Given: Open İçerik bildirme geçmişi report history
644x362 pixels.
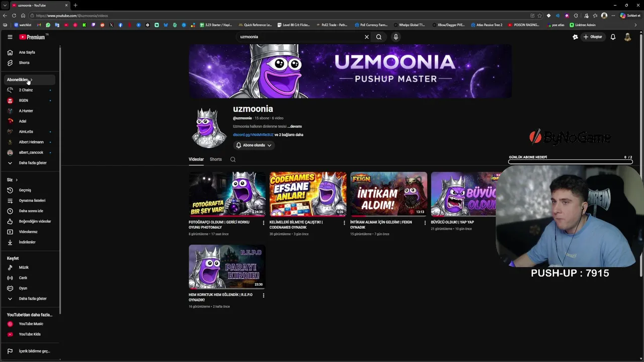Looking at the screenshot, I should tap(30, 351).
